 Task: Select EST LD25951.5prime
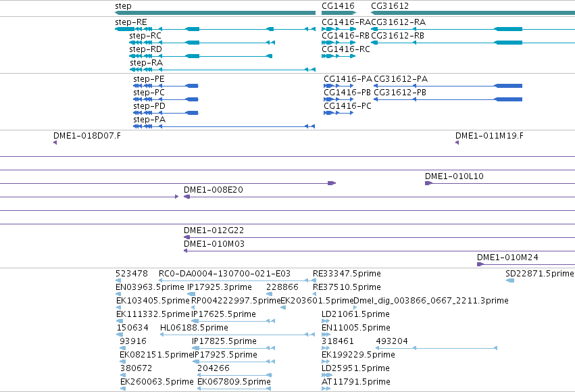355,369
